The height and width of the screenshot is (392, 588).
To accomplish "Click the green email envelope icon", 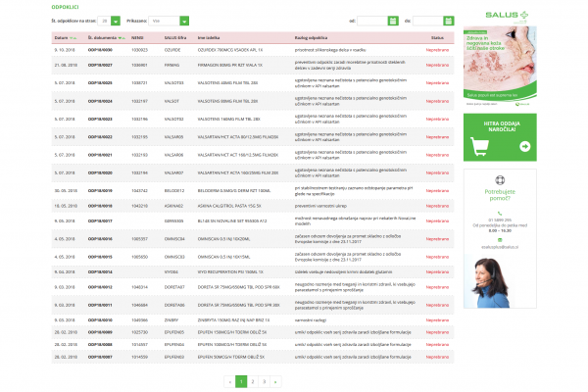I will [500, 240].
